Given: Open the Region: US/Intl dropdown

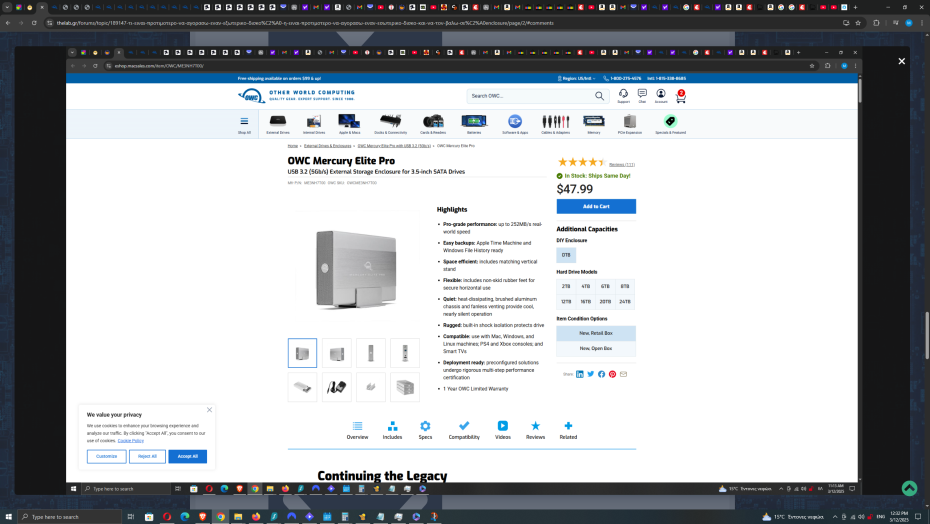Looking at the screenshot, I should [577, 78].
